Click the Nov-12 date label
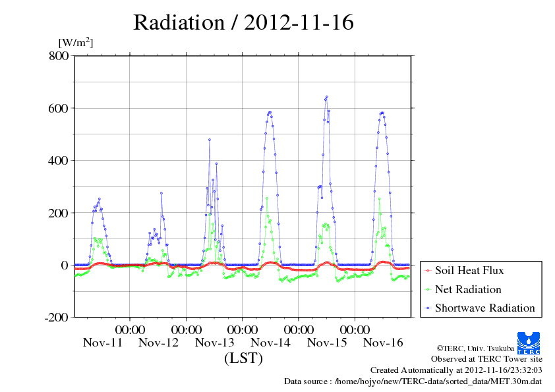This screenshot has height=392, width=555. 159,343
